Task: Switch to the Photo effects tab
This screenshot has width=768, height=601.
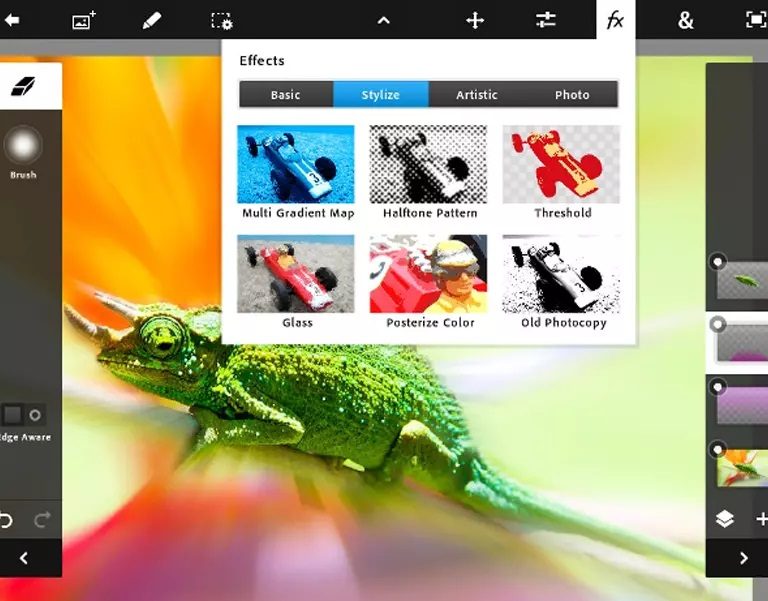Action: [572, 95]
